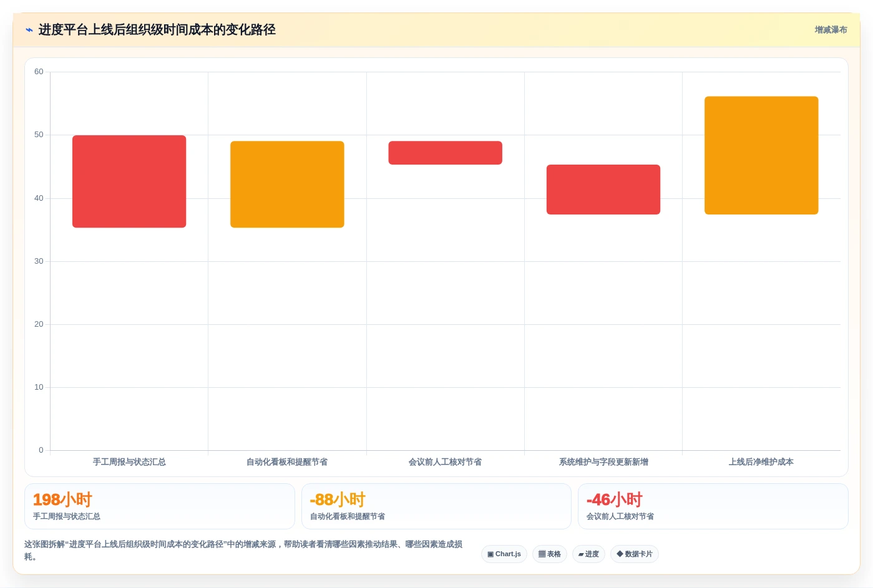Open the -88小时 data card
873x588 pixels.
click(x=436, y=506)
